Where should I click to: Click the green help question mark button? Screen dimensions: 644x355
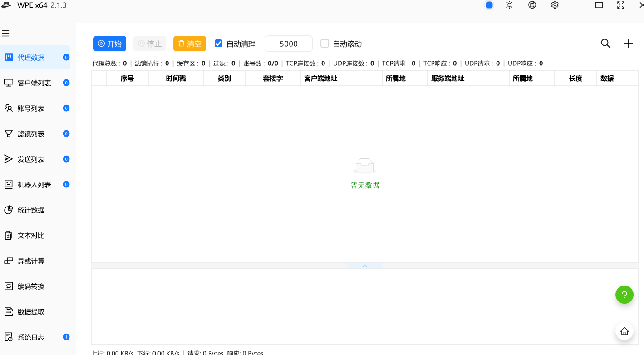[x=624, y=295]
